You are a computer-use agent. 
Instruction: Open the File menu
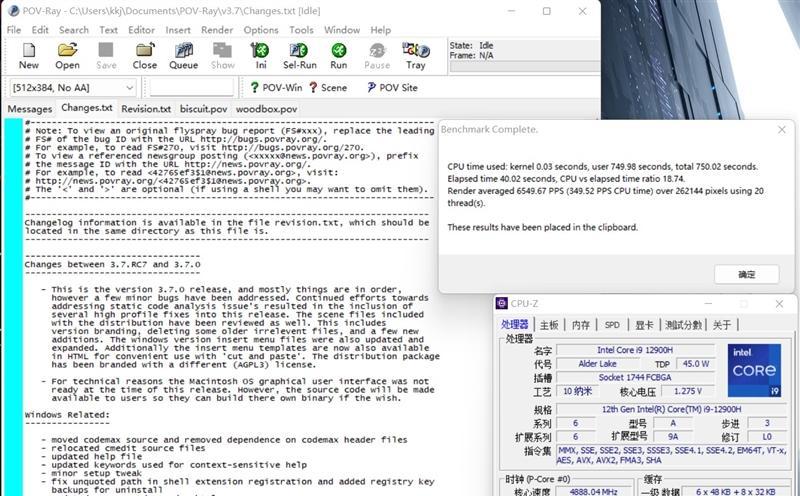14,30
